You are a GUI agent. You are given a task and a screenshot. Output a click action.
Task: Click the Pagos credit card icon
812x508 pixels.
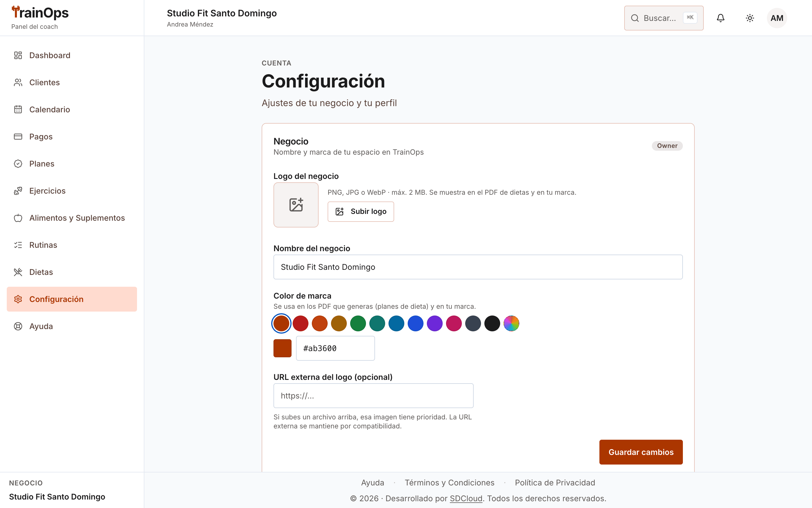point(18,136)
